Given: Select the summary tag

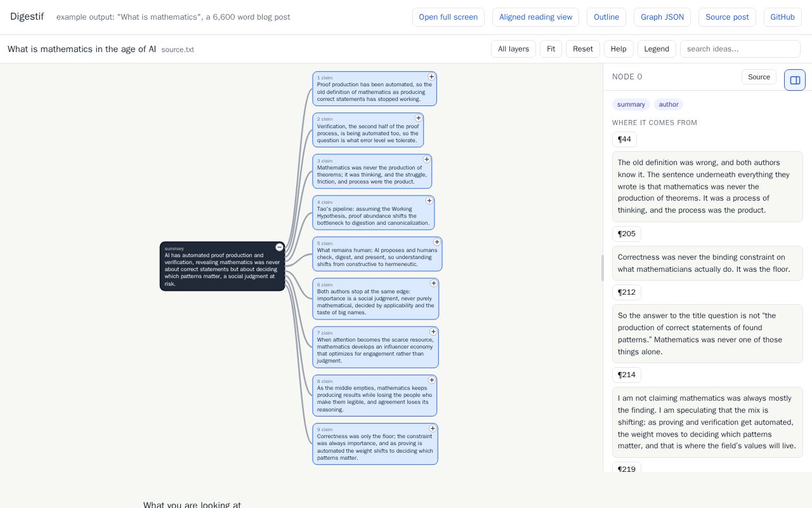Looking at the screenshot, I should click(631, 104).
